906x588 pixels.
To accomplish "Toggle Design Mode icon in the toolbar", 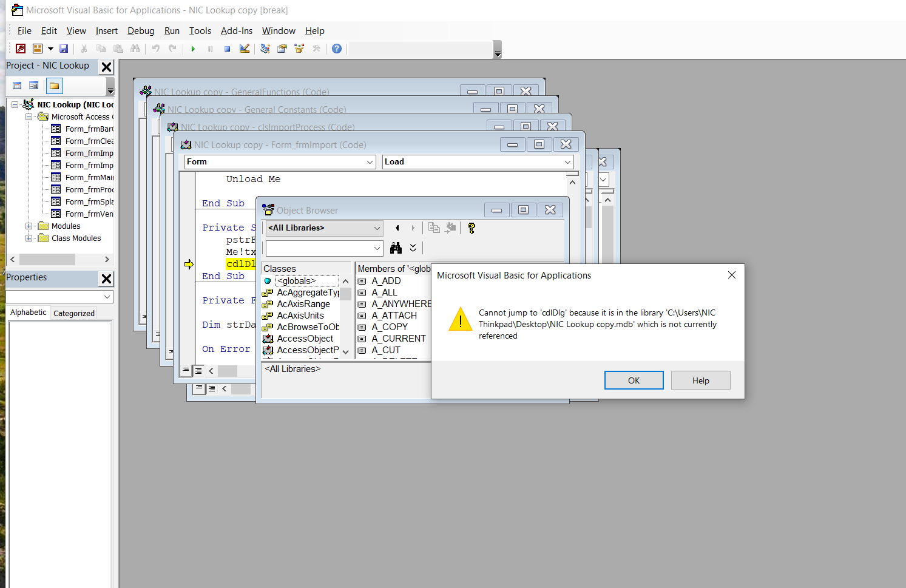I will click(245, 49).
